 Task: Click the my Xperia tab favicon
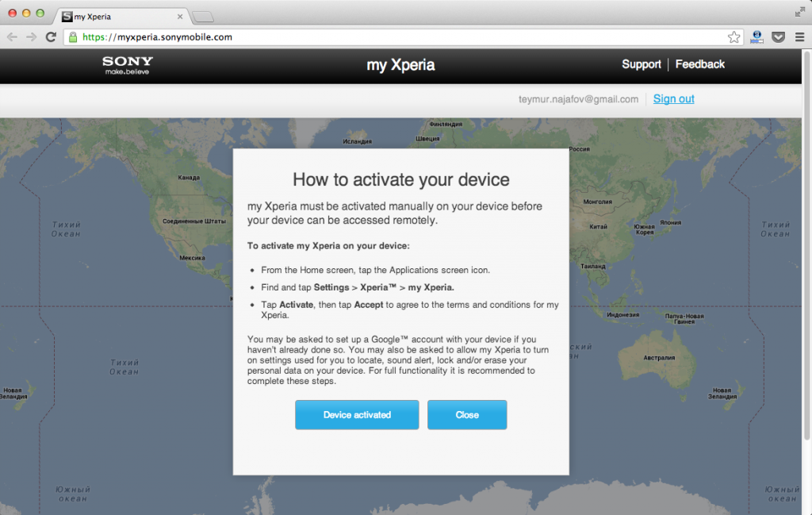(67, 17)
